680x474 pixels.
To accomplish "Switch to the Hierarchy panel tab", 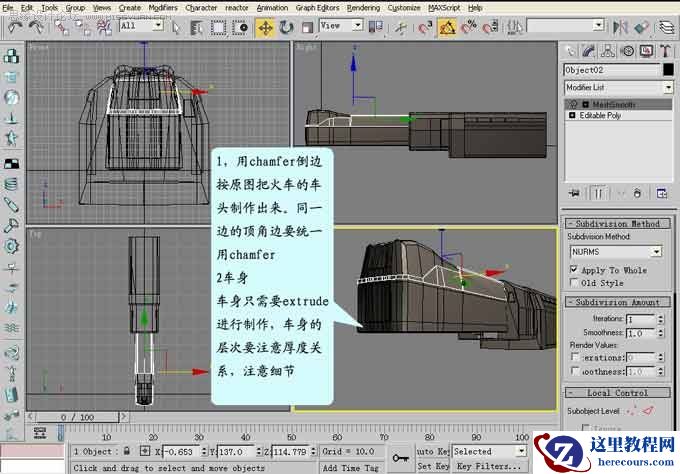I will point(608,51).
